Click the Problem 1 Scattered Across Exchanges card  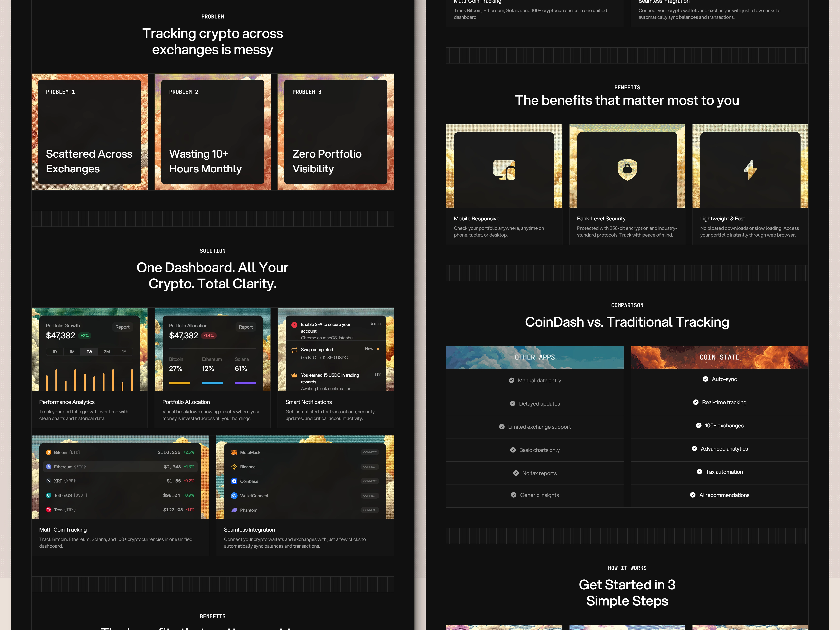[90, 132]
